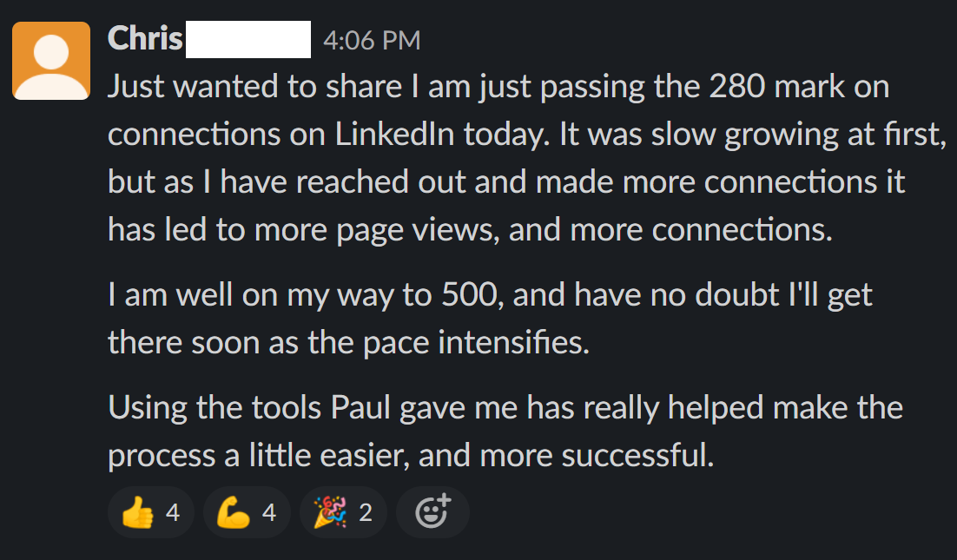This screenshot has width=957, height=560.
Task: Click the count beside the thumbs up
Action: (x=173, y=513)
